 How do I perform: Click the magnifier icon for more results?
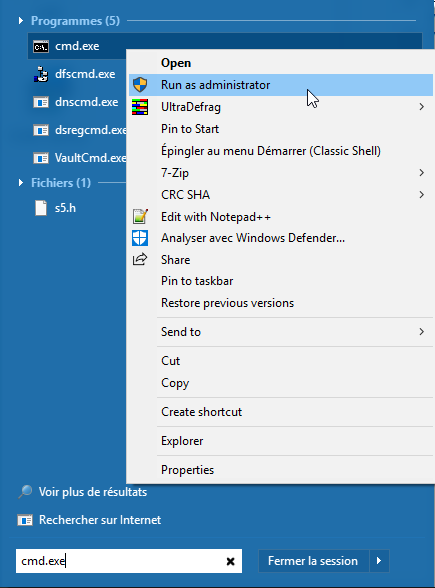point(25,492)
